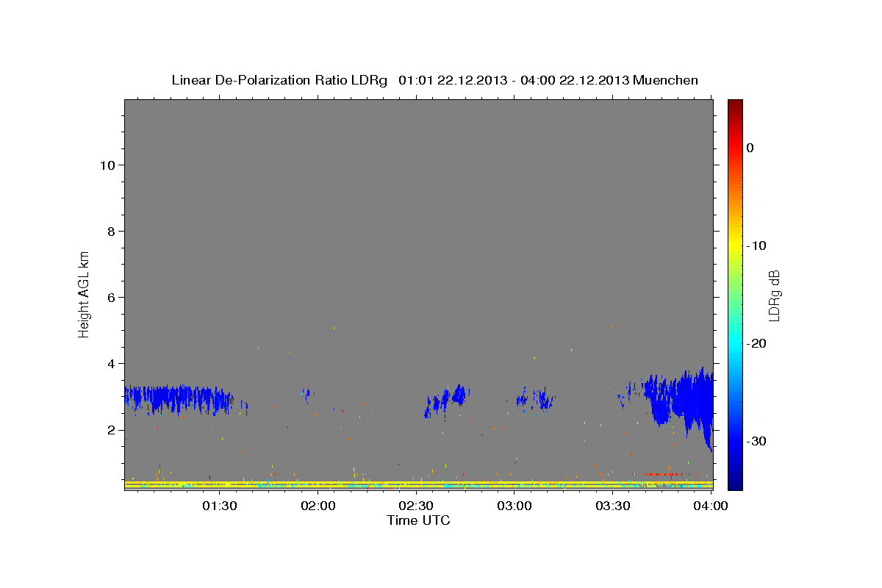Click the yellow ground clutter band at bottom
Screen dimensions: 882x588
[x=419, y=485]
